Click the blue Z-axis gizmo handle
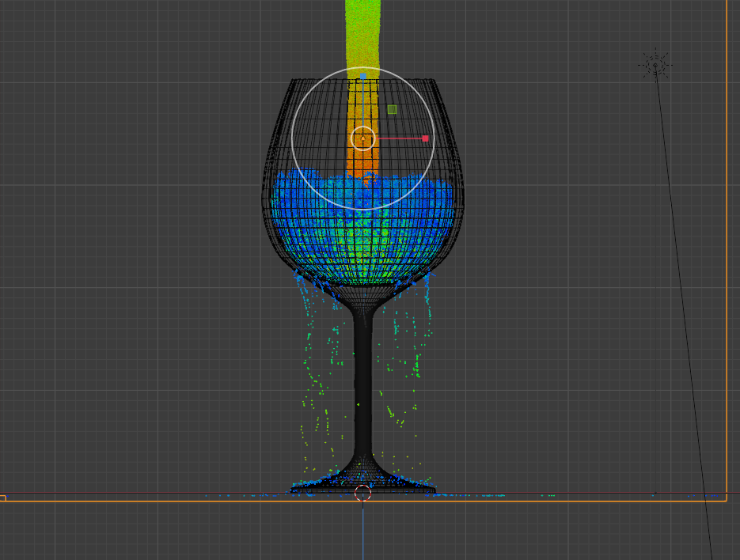 click(x=363, y=76)
